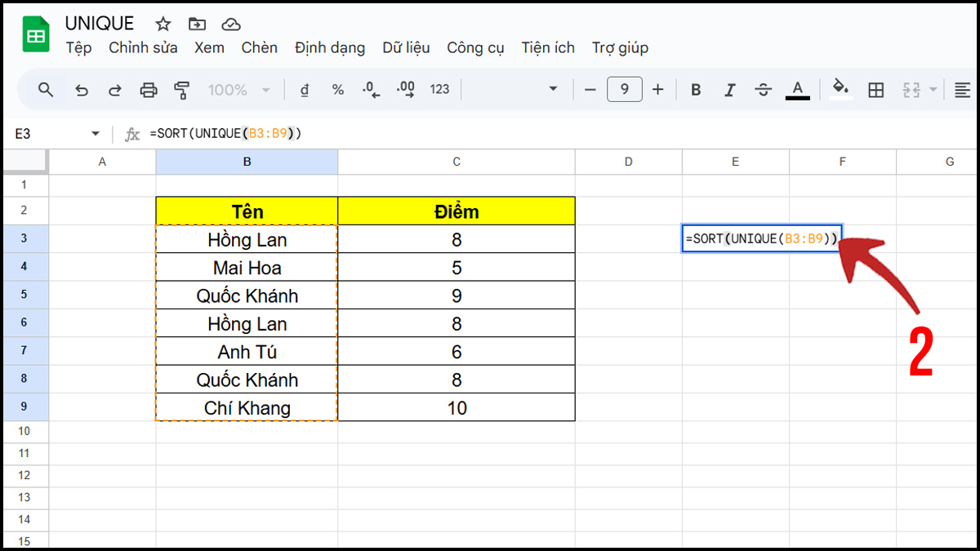This screenshot has width=980, height=551.
Task: Format selection as percent
Action: pos(337,89)
